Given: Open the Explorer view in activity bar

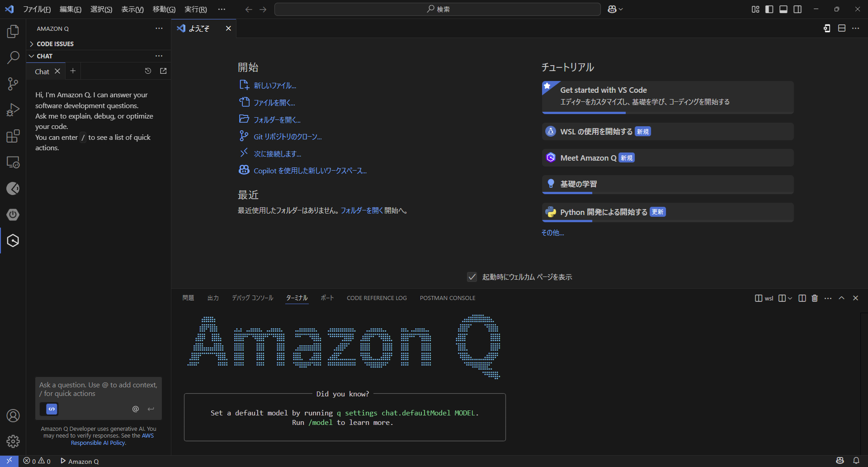Looking at the screenshot, I should pyautogui.click(x=13, y=32).
